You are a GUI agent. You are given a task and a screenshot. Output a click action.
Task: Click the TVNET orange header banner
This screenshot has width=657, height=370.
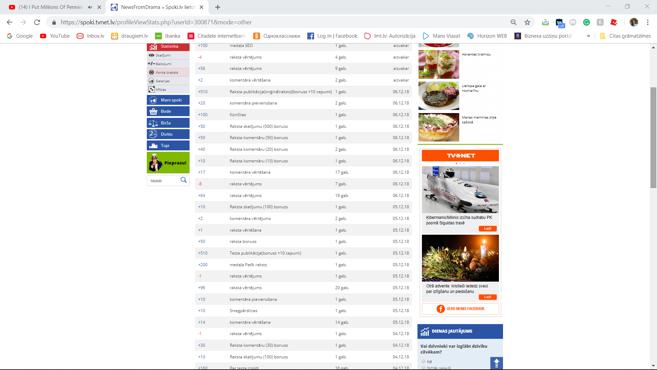pos(460,155)
